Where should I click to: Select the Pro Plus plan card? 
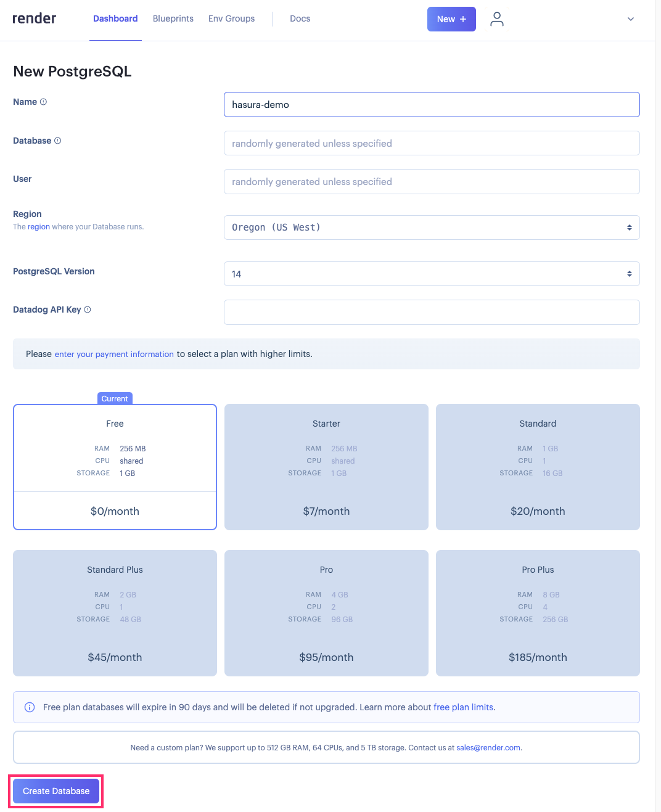[538, 613]
